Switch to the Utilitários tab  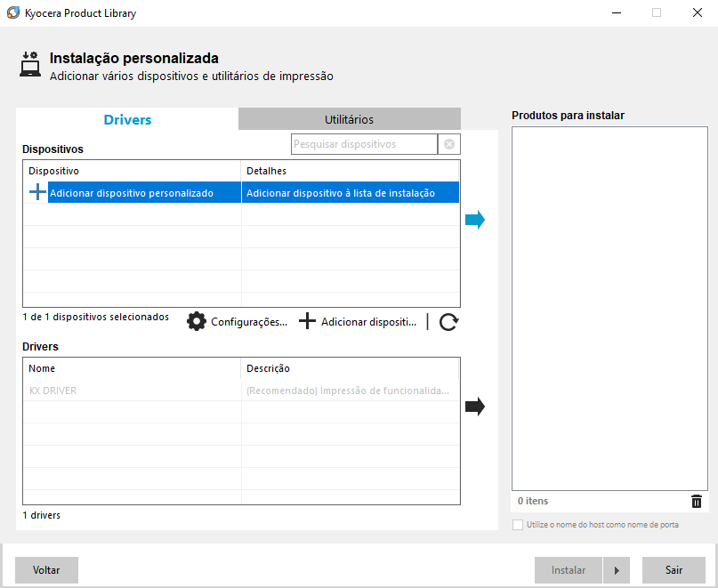coord(349,119)
